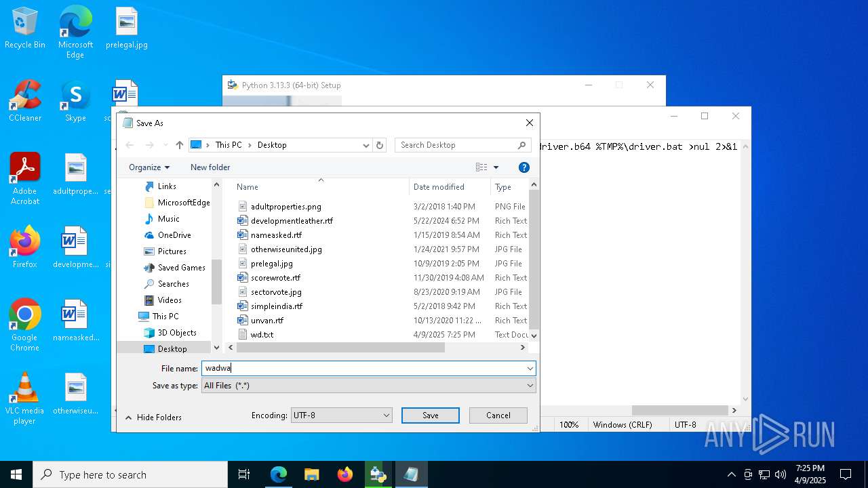Screen dimensions: 868x488
Task: Open the notification center icon
Action: 846,474
